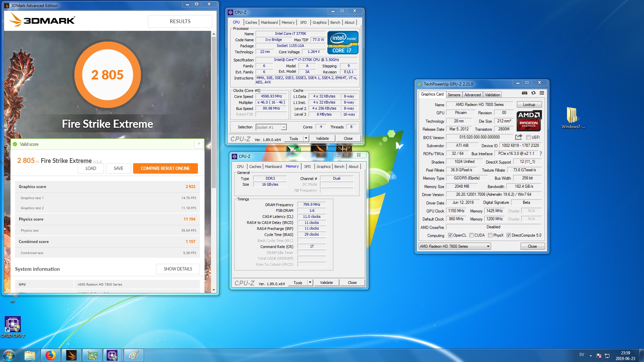This screenshot has height=362, width=644.
Task: Click the Lookup button in GPU-Z
Action: pos(529,105)
